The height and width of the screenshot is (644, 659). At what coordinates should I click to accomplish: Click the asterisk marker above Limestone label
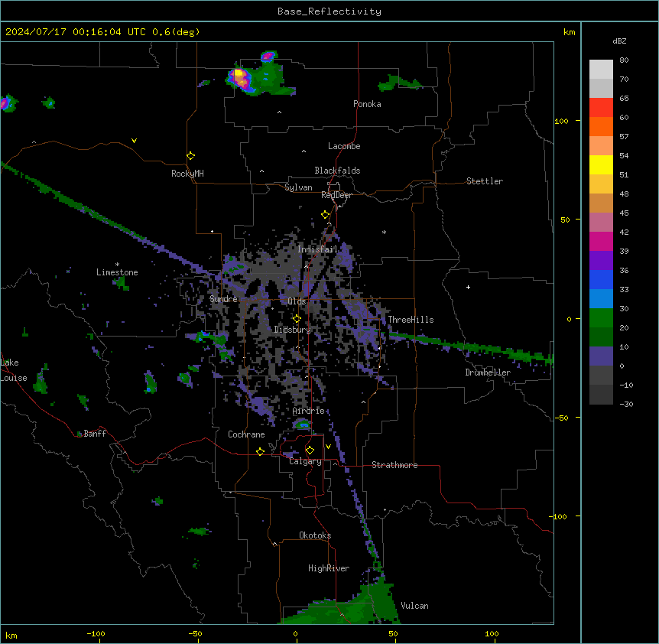coord(117,265)
